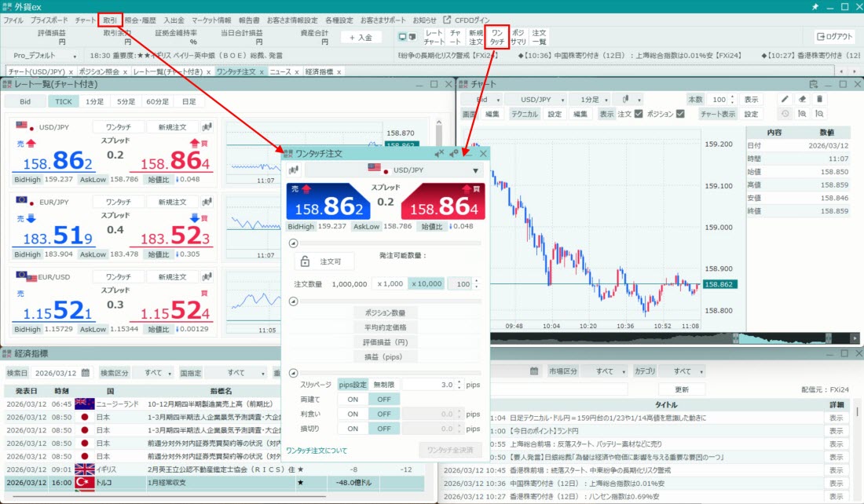864x504 pixels.
Task: Click the pencil draw tool in chart toolbar
Action: pos(784,100)
